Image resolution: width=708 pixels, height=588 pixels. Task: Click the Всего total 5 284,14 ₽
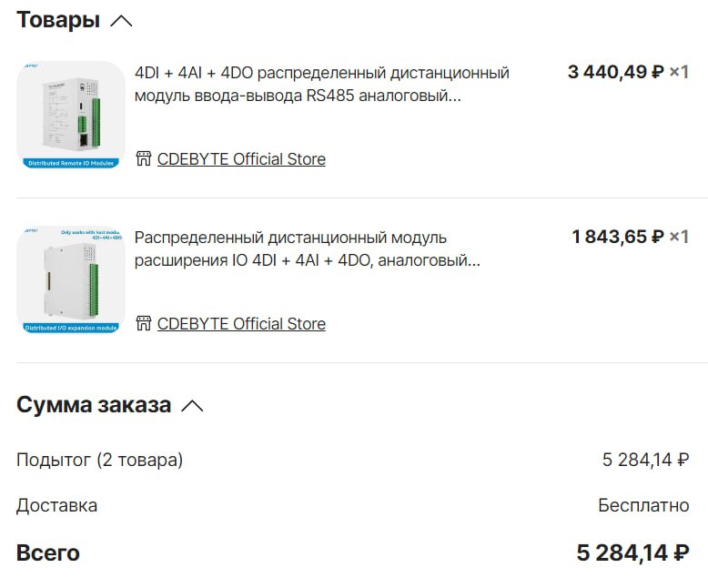point(632,553)
